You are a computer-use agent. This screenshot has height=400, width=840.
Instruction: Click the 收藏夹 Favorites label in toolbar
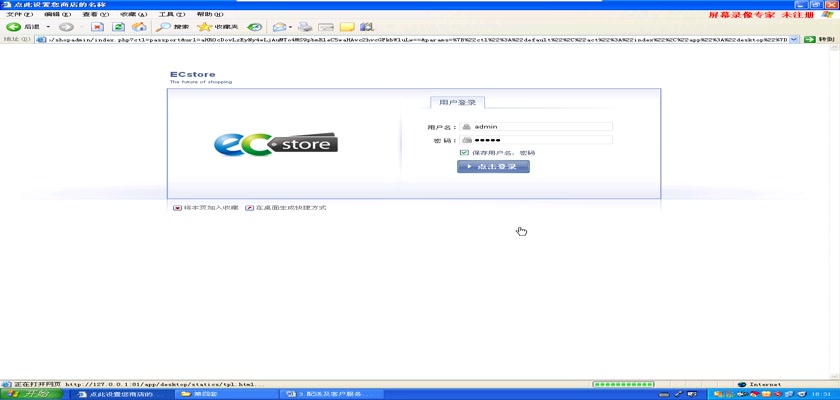(226, 27)
